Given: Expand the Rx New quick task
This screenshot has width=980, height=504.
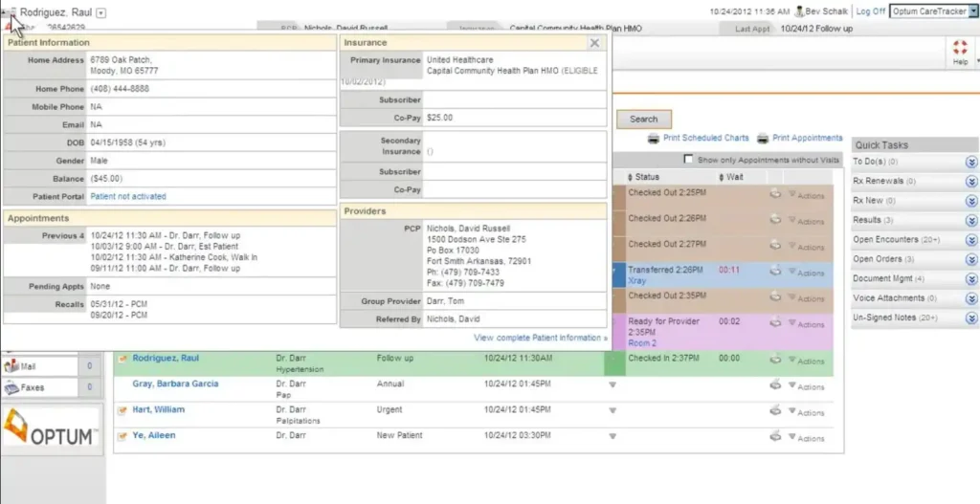Looking at the screenshot, I should (x=970, y=201).
